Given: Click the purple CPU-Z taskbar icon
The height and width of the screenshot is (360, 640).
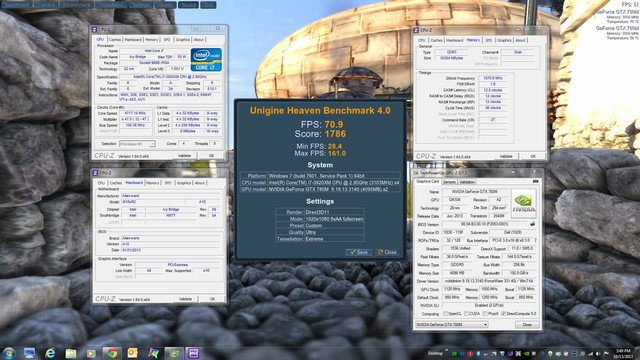Looking at the screenshot, I should coord(193,353).
